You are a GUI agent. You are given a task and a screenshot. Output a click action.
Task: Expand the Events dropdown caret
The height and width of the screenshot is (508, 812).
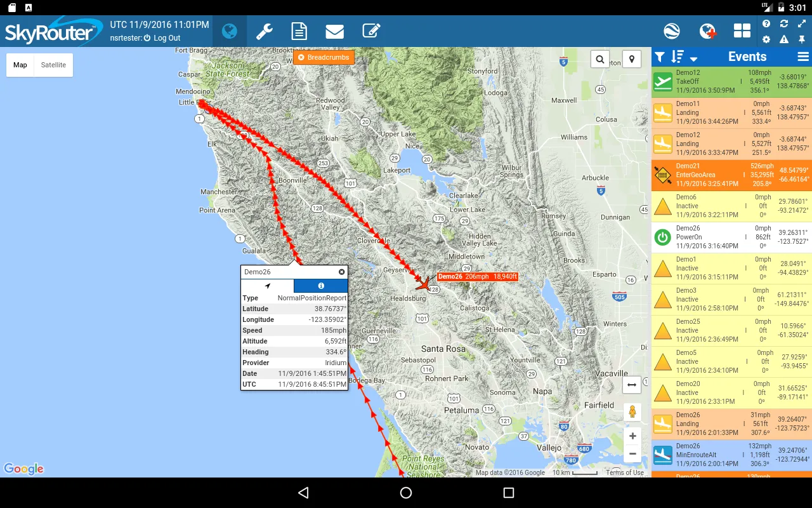(x=693, y=58)
